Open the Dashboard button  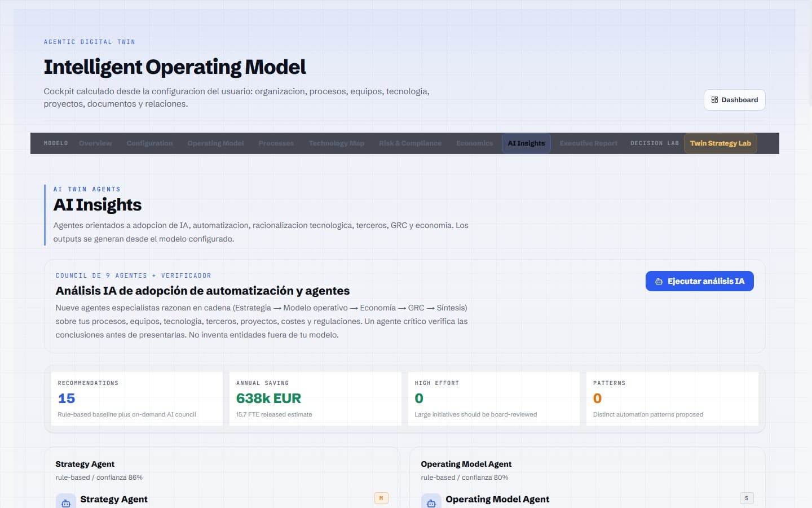[x=734, y=100]
